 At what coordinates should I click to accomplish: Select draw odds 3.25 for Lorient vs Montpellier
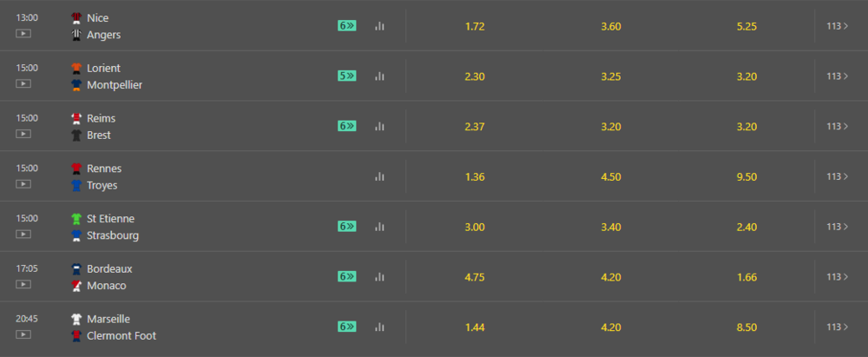coord(610,76)
